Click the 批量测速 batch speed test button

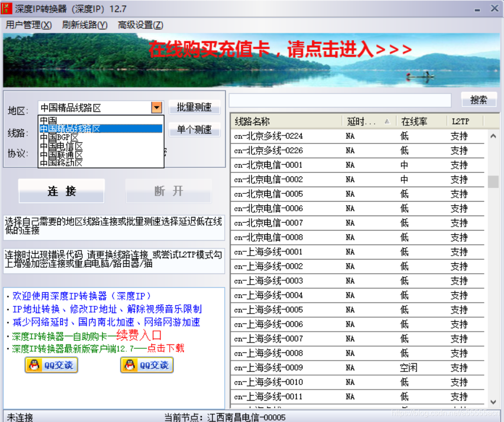click(194, 107)
